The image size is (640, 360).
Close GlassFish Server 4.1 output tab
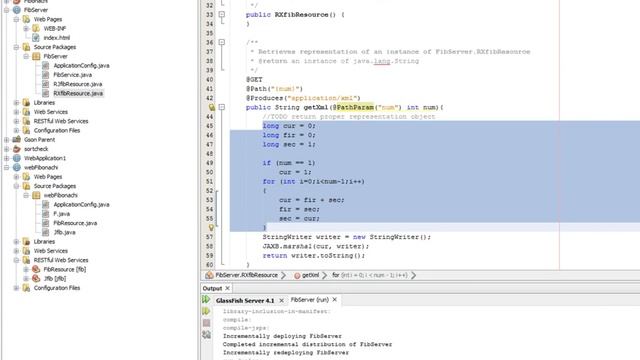[282, 301]
